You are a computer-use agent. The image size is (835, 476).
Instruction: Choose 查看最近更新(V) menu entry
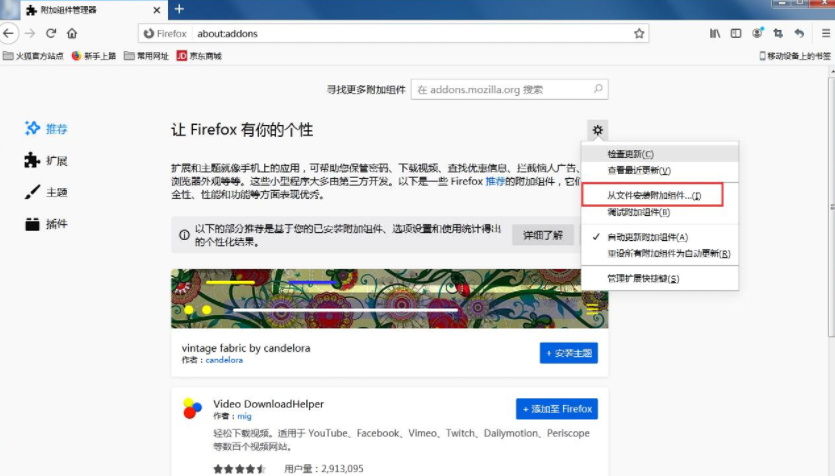click(660, 170)
